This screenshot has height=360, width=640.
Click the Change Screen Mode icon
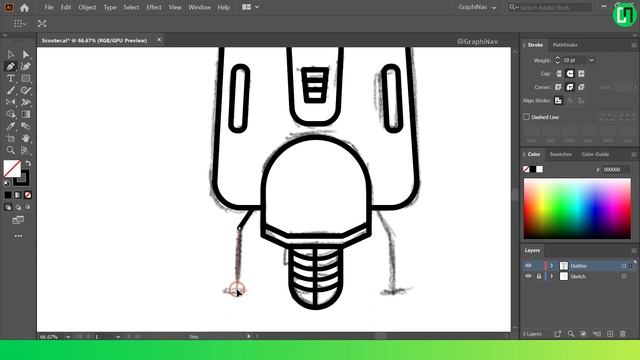tap(18, 220)
